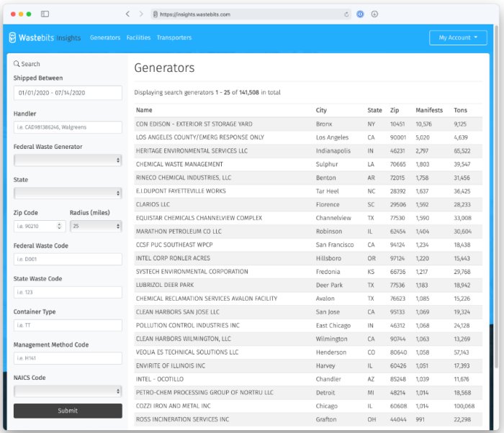
Task: Open the password manager extension icon
Action: pyautogui.click(x=360, y=14)
